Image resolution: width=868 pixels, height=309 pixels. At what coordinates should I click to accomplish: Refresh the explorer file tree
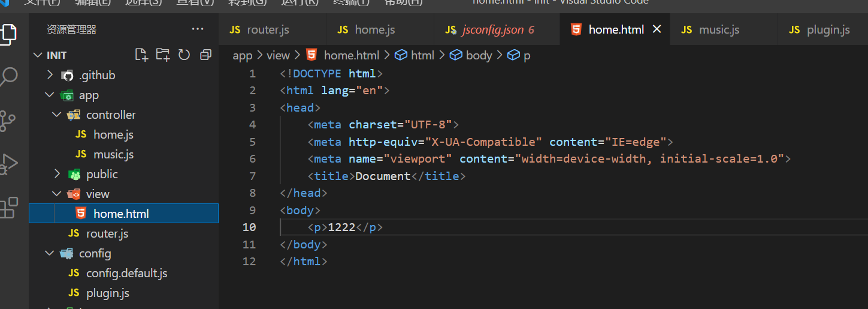[184, 55]
